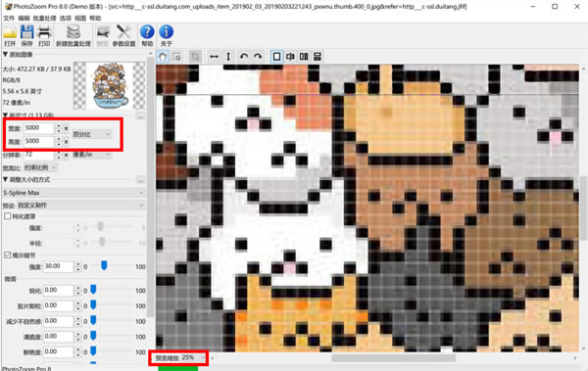Open the 批量处理 menu
The width and height of the screenshot is (588, 371).
click(x=44, y=18)
